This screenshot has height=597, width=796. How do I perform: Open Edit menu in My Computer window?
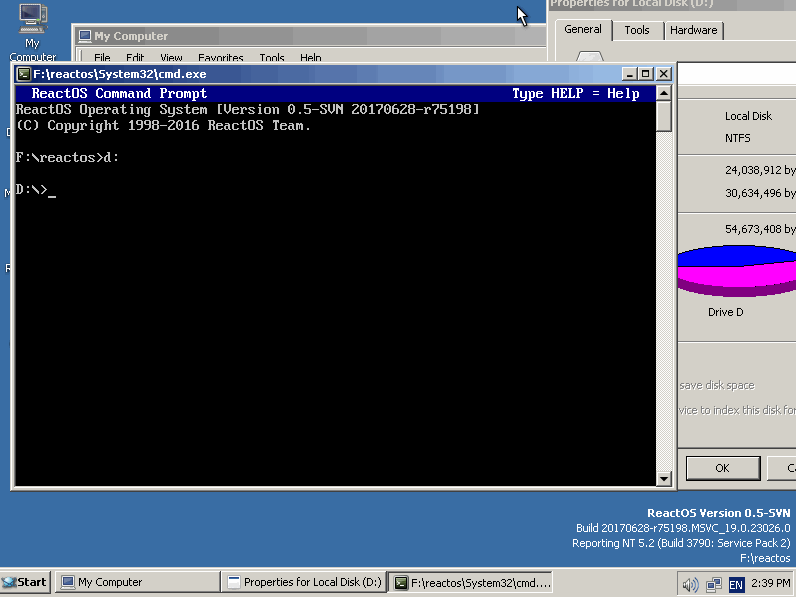(135, 58)
